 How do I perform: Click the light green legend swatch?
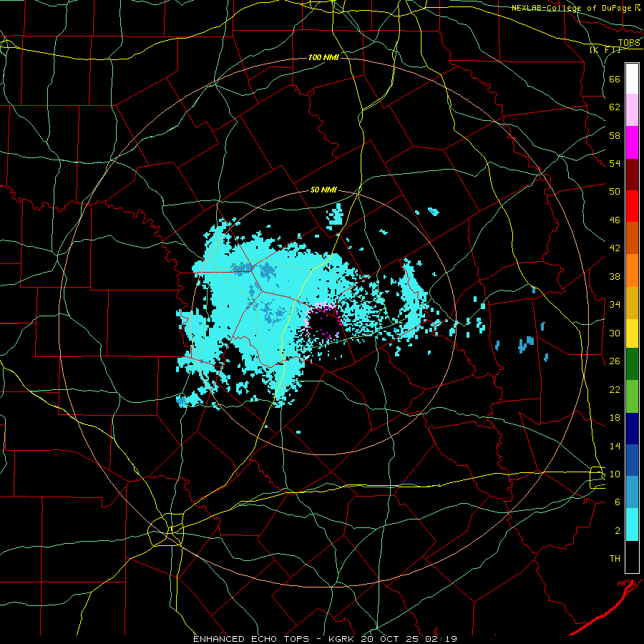click(x=632, y=396)
